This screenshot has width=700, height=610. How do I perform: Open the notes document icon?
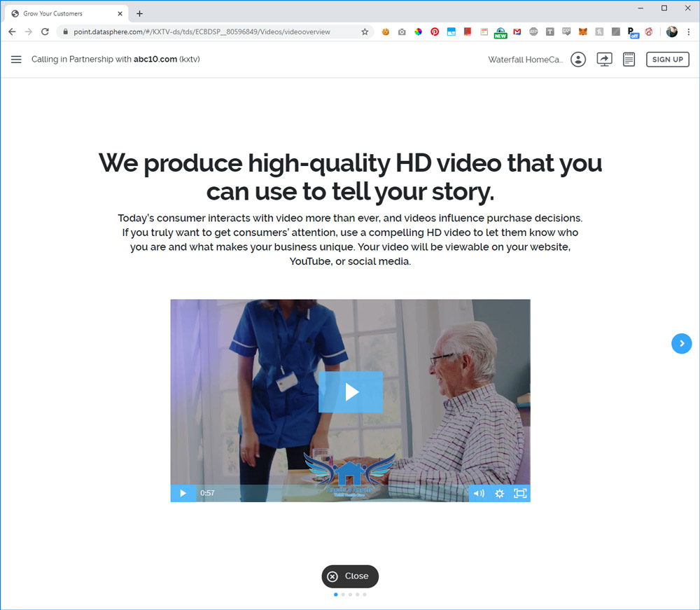629,60
